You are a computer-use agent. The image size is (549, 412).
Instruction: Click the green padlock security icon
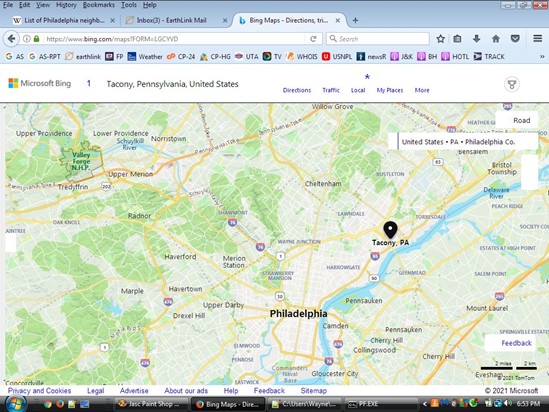pos(36,39)
